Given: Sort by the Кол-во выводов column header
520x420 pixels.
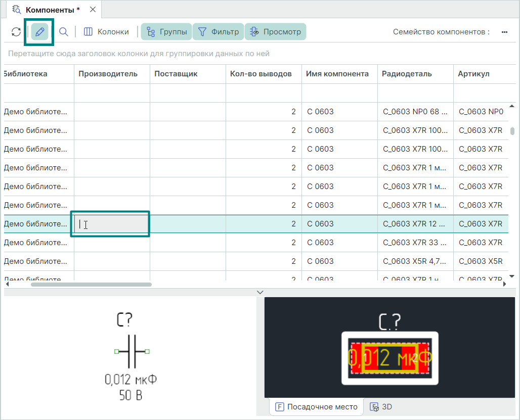Looking at the screenshot, I should point(261,74).
